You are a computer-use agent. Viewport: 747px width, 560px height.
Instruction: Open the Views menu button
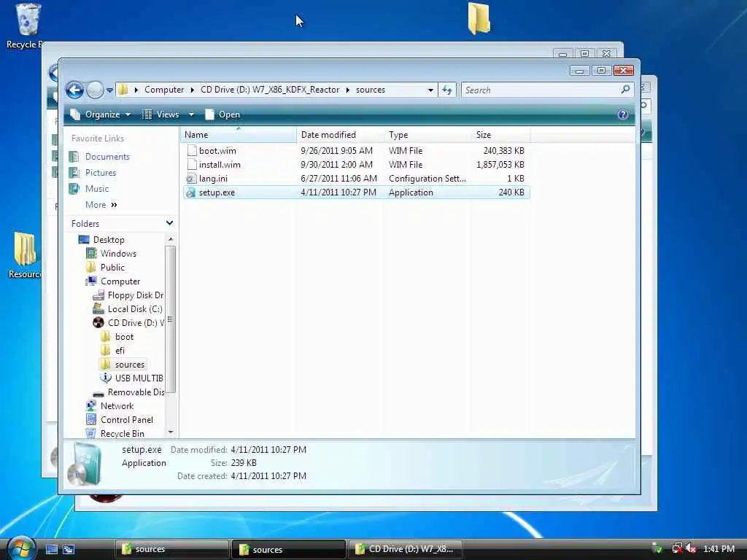[161, 114]
